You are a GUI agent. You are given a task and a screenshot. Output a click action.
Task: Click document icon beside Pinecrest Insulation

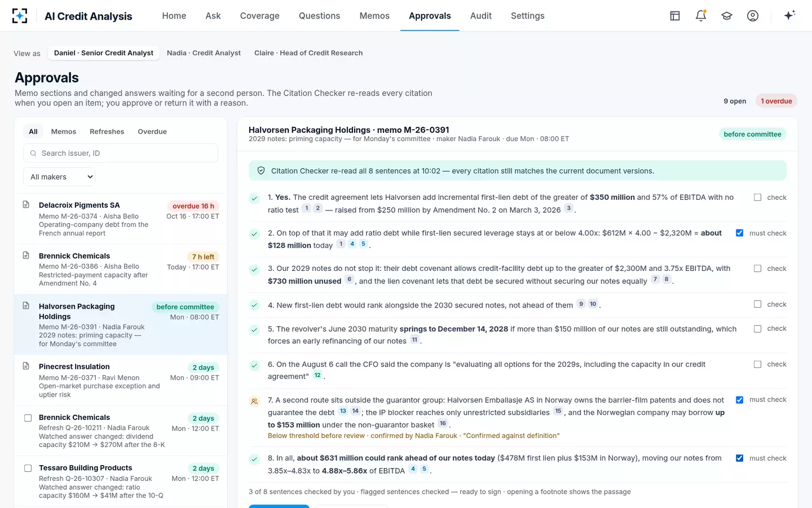(26, 366)
